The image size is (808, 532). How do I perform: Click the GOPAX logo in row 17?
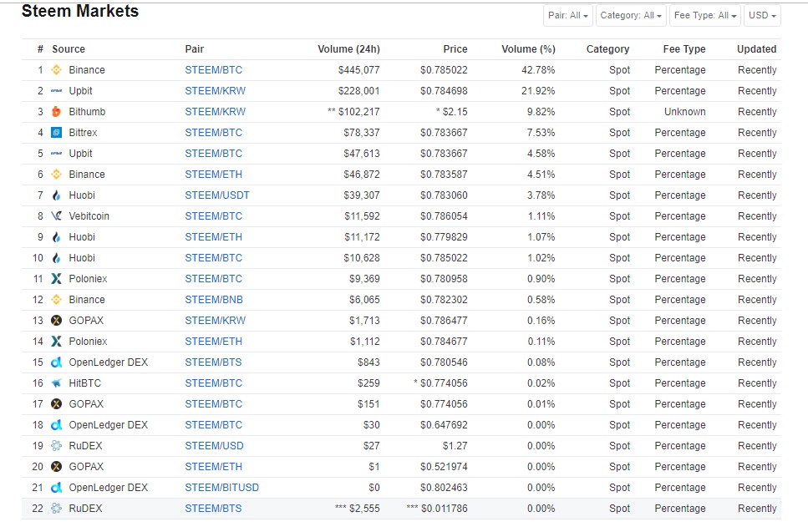click(57, 403)
